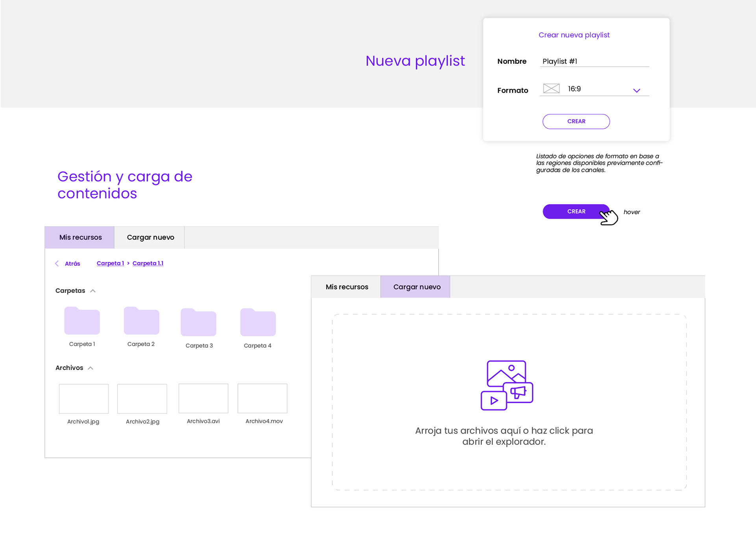Collapse the Carpetas section
The width and height of the screenshot is (756, 547).
point(93,291)
